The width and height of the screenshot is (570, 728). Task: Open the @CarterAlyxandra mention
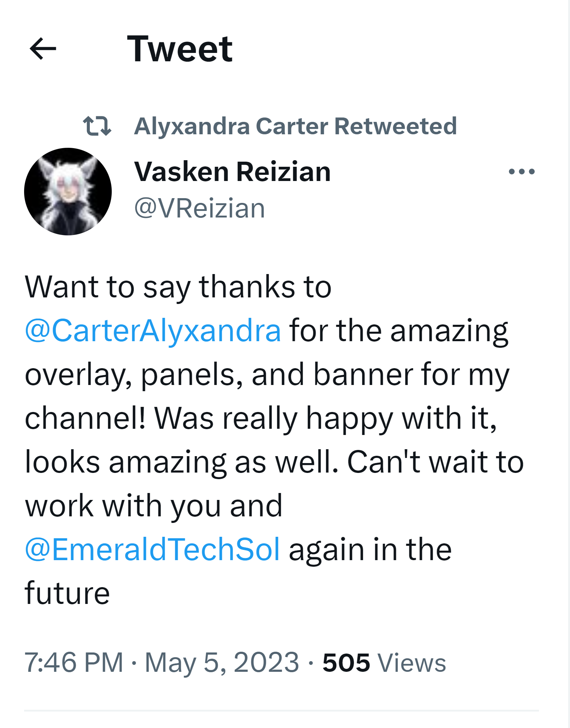[153, 331]
